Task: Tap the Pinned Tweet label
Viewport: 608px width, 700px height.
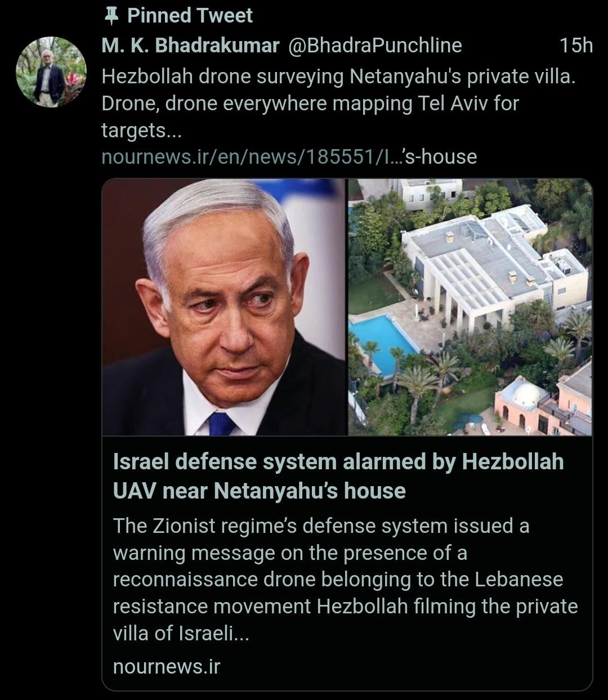Action: coord(190,16)
